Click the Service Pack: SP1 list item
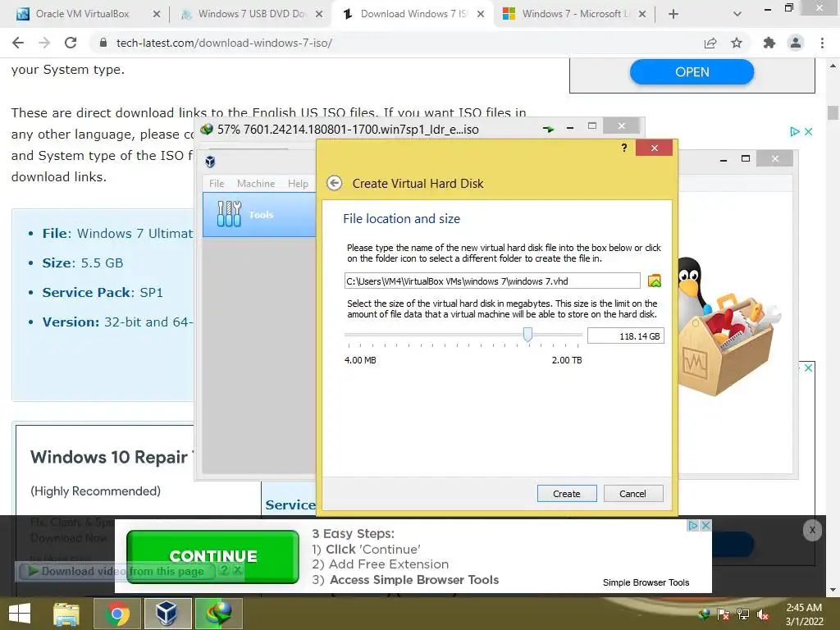The image size is (840, 630). (x=103, y=293)
